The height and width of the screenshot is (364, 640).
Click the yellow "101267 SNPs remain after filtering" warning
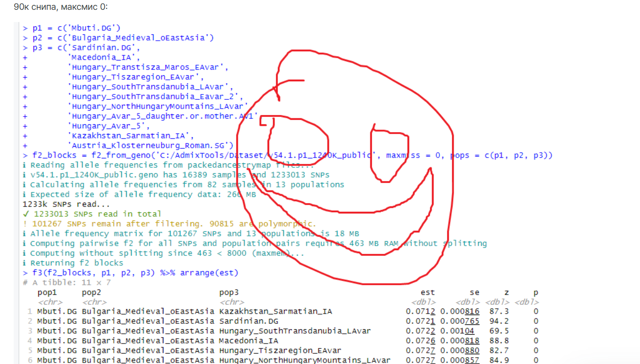[174, 224]
